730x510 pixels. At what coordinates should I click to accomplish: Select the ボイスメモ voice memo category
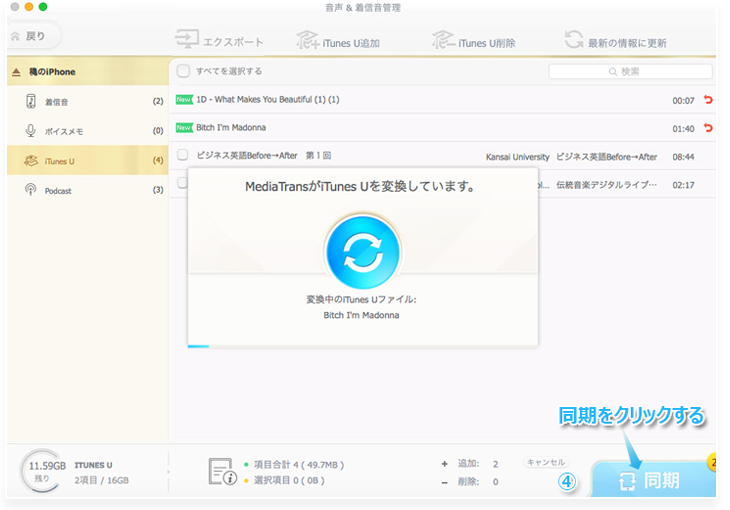click(x=88, y=131)
